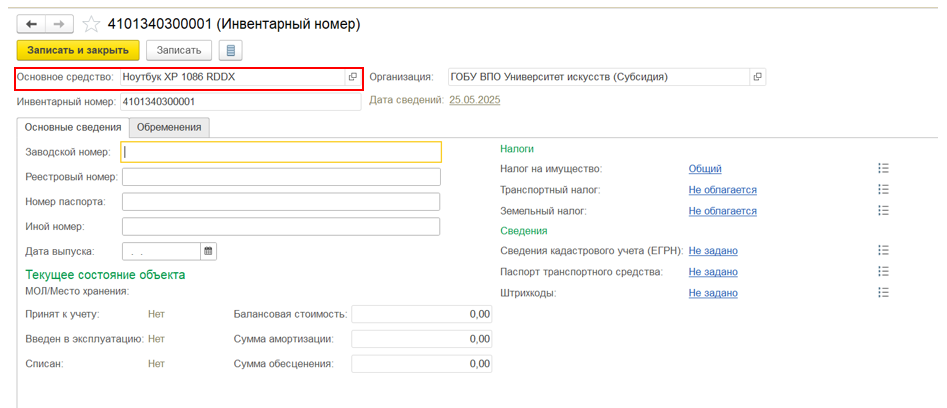
Task: Focus the Реестровый номер field
Action: coord(281,177)
